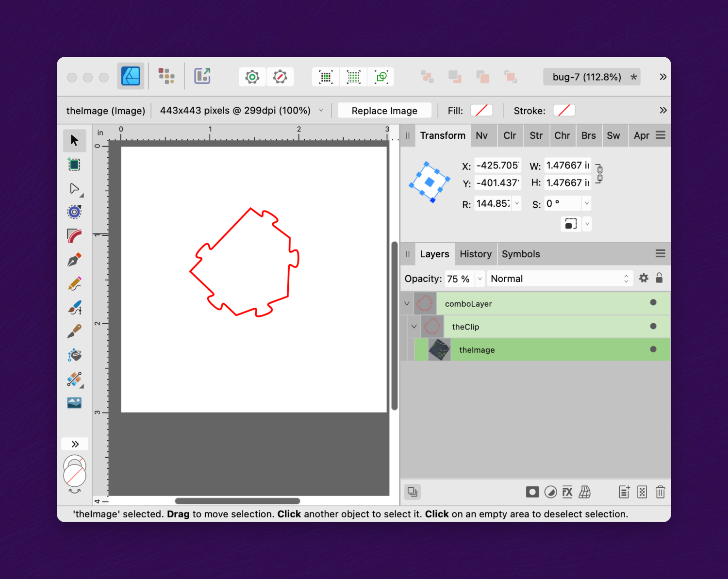Open the Normal blend mode dropdown

(x=560, y=279)
